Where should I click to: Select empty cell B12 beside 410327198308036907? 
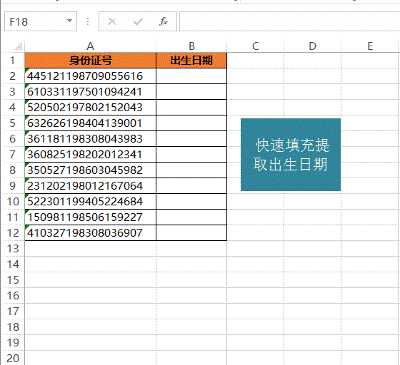pos(191,233)
